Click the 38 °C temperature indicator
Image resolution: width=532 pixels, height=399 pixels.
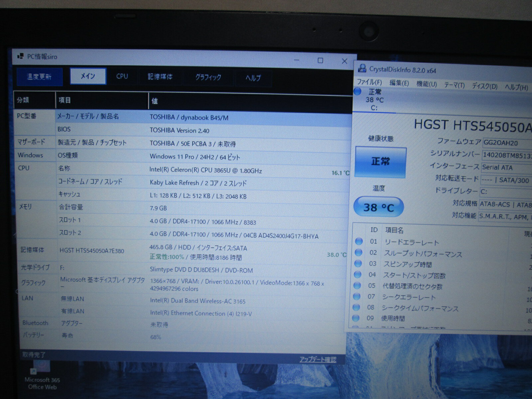pyautogui.click(x=378, y=207)
